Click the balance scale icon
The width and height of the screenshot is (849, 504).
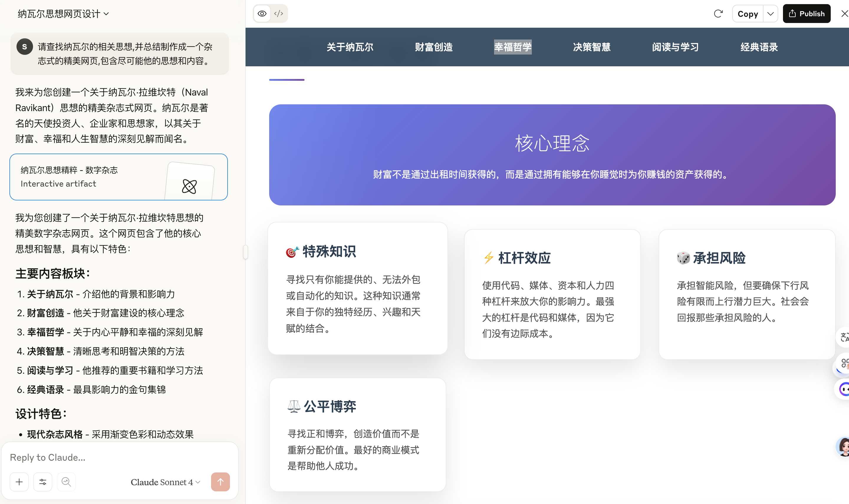click(294, 406)
